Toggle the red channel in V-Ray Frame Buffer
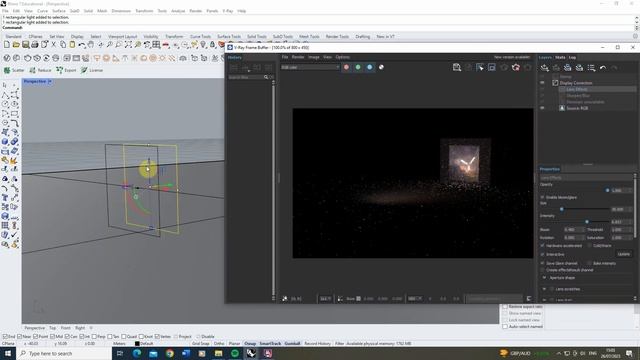The image size is (640, 360). (x=346, y=67)
